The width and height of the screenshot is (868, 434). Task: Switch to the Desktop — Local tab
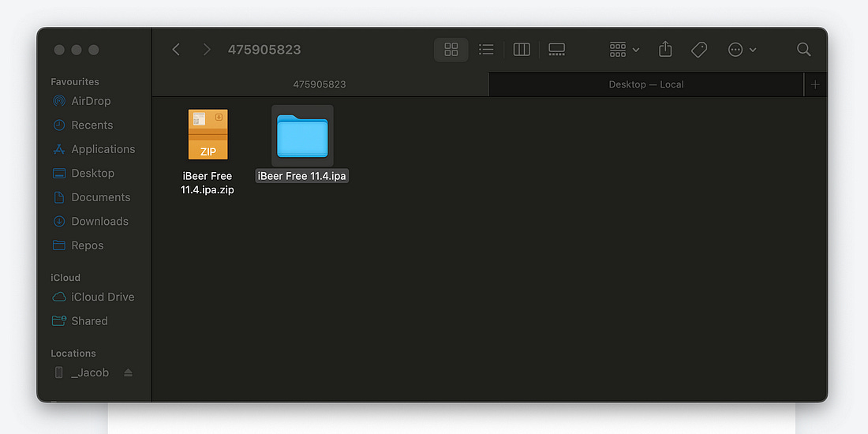coord(646,84)
